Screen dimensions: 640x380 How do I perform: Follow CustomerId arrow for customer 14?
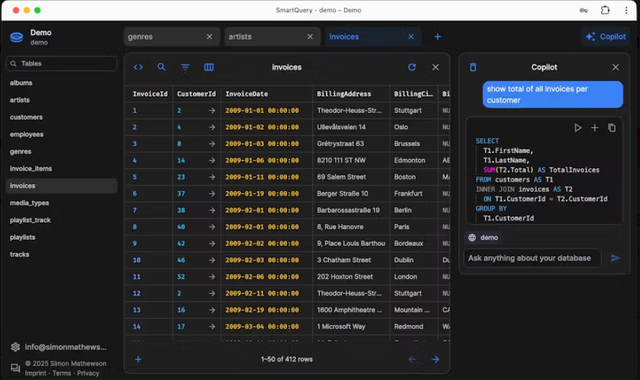click(x=211, y=160)
